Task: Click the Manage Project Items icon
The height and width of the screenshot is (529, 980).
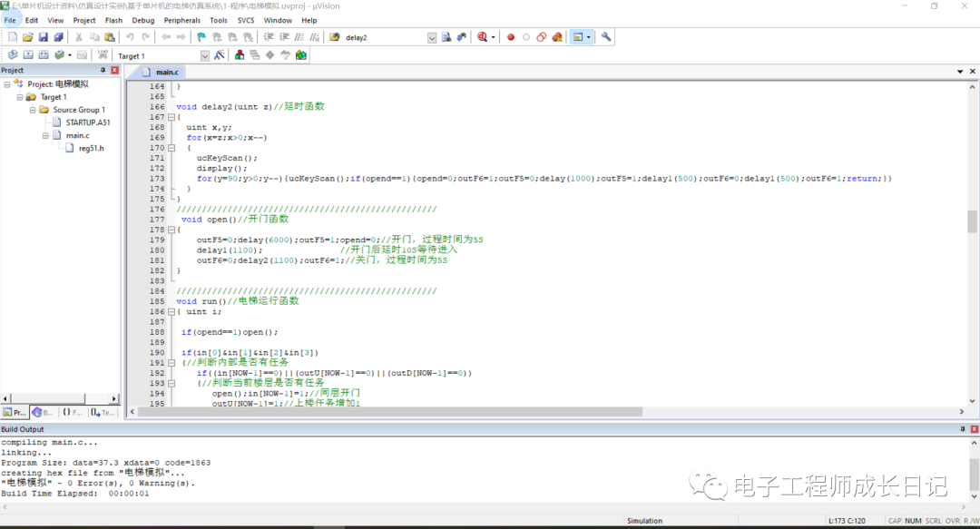Action: (240, 55)
